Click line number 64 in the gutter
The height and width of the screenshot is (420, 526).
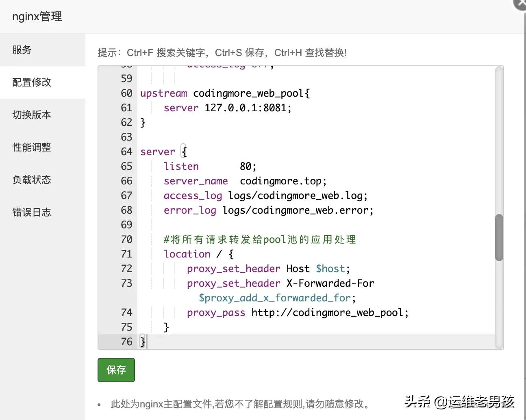[126, 152]
